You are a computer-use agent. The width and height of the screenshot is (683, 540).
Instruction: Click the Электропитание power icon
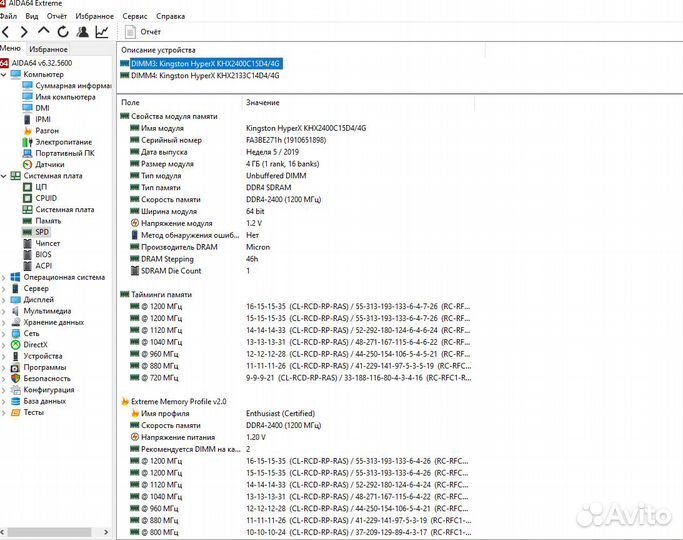point(27,142)
